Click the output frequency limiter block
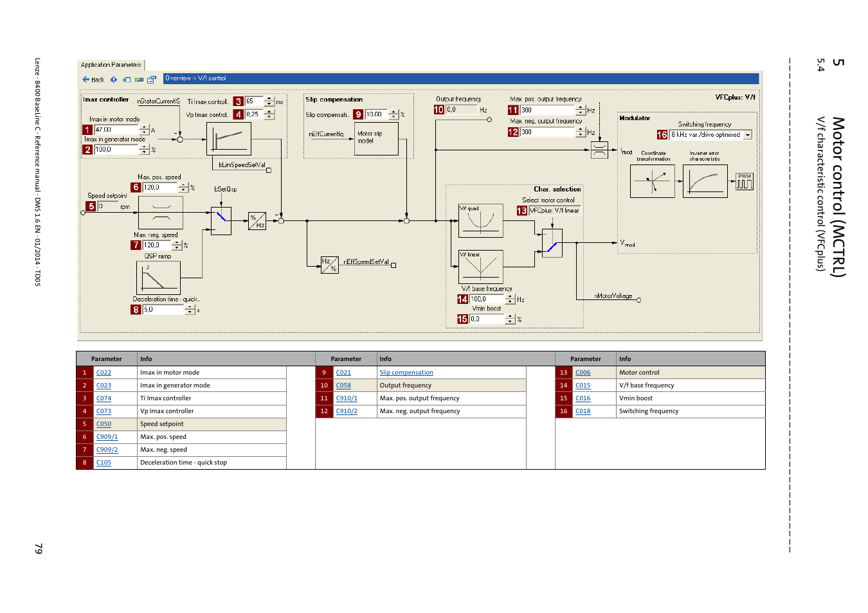The image size is (868, 613). (x=599, y=150)
